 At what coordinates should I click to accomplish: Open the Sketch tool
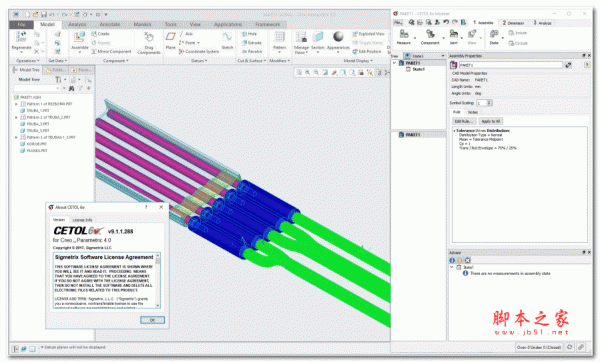click(x=227, y=41)
